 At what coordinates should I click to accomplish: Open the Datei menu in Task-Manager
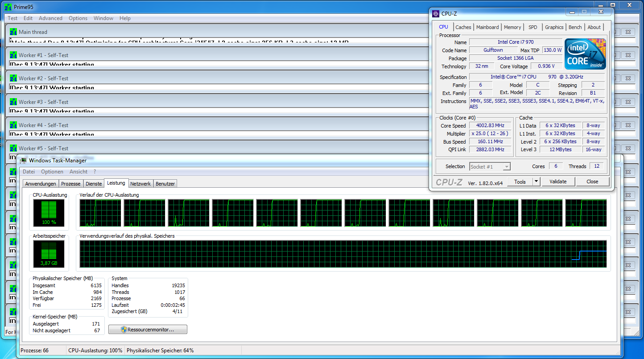click(29, 172)
